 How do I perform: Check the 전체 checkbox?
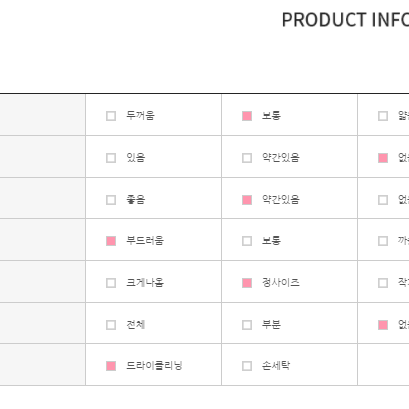(x=111, y=325)
